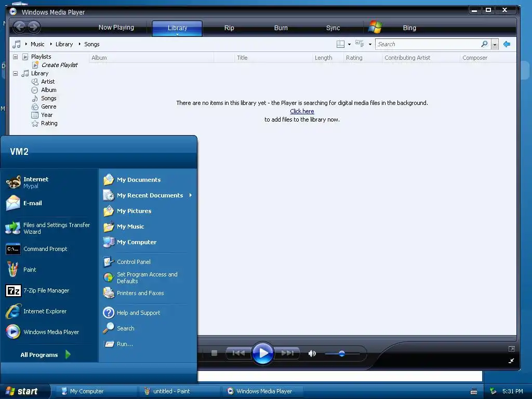Expand the Library breadcrumb arrow

coord(51,44)
